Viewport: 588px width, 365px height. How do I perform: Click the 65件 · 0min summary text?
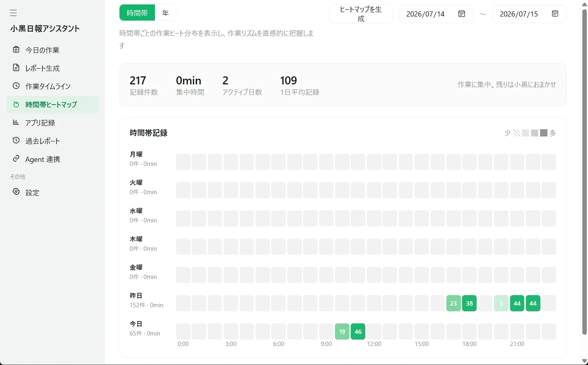pos(145,334)
